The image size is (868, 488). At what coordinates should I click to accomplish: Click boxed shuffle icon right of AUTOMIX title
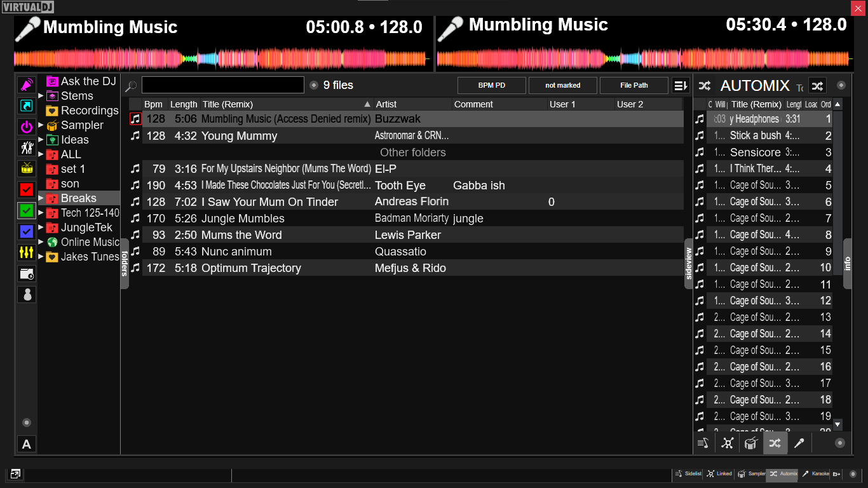tap(817, 86)
